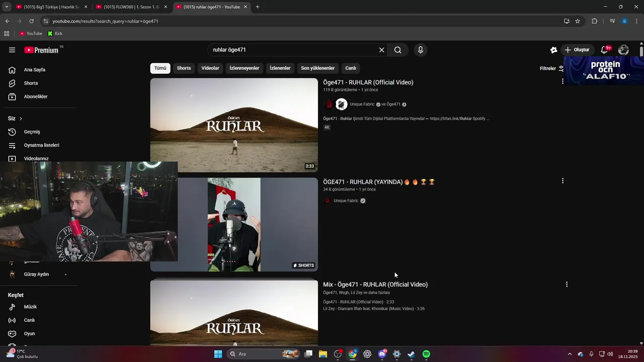Image resolution: width=644 pixels, height=362 pixels.
Task: Switch to FLOW360 1. Sezon tab
Action: pyautogui.click(x=131, y=7)
